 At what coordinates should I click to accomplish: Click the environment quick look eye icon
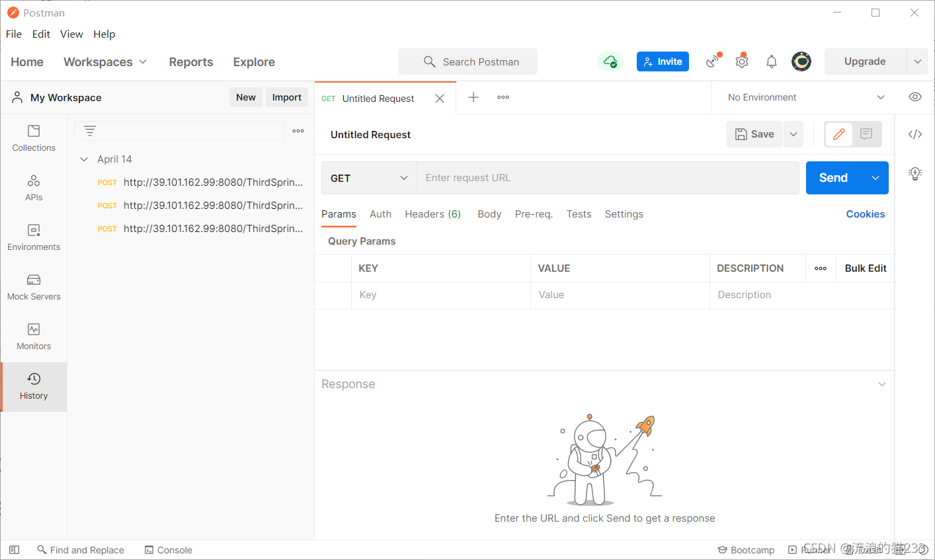point(915,97)
